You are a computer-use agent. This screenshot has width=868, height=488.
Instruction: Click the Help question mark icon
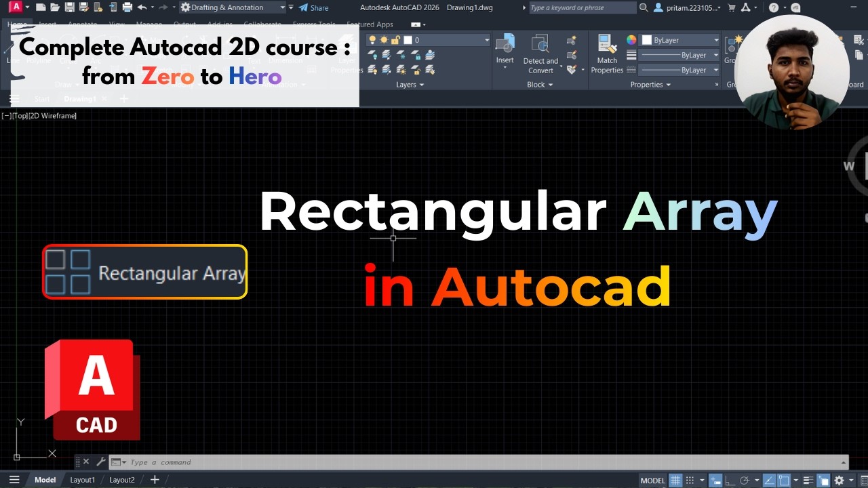[774, 7]
